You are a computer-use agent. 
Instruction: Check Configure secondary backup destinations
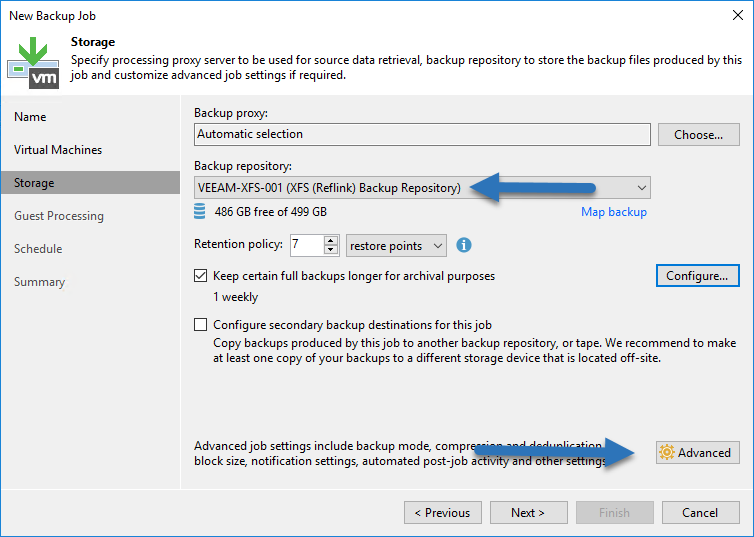pyautogui.click(x=201, y=325)
